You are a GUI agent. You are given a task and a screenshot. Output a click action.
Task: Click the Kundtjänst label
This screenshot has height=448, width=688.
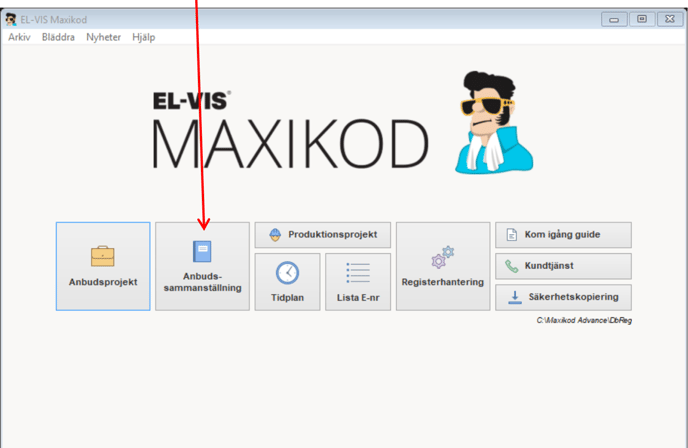[x=549, y=266]
